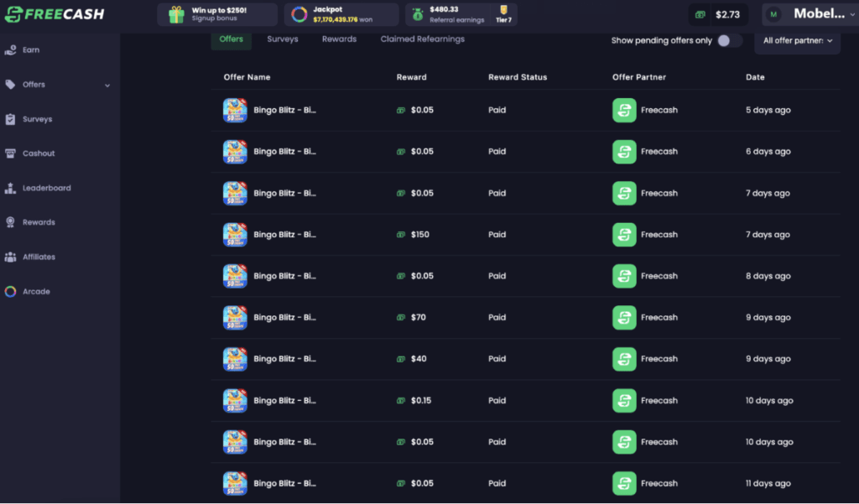Click Freecash partner icon in $40 row
The width and height of the screenshot is (859, 504).
(x=624, y=360)
